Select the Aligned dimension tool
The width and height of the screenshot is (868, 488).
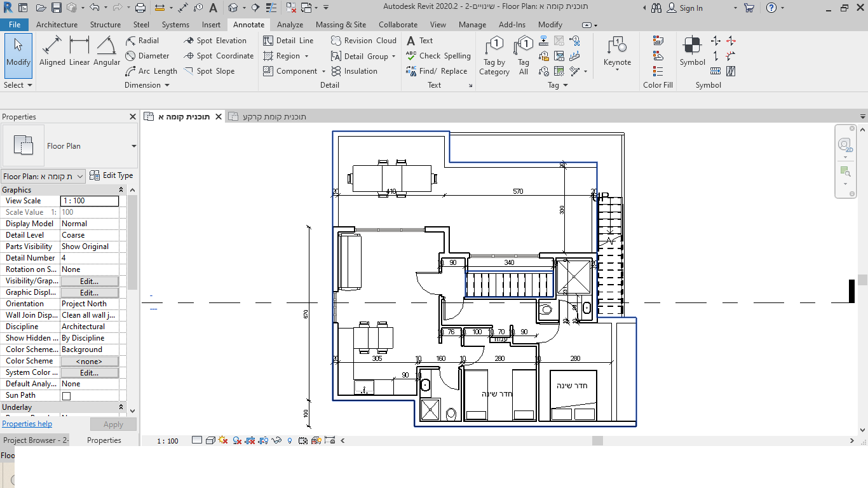[52, 51]
